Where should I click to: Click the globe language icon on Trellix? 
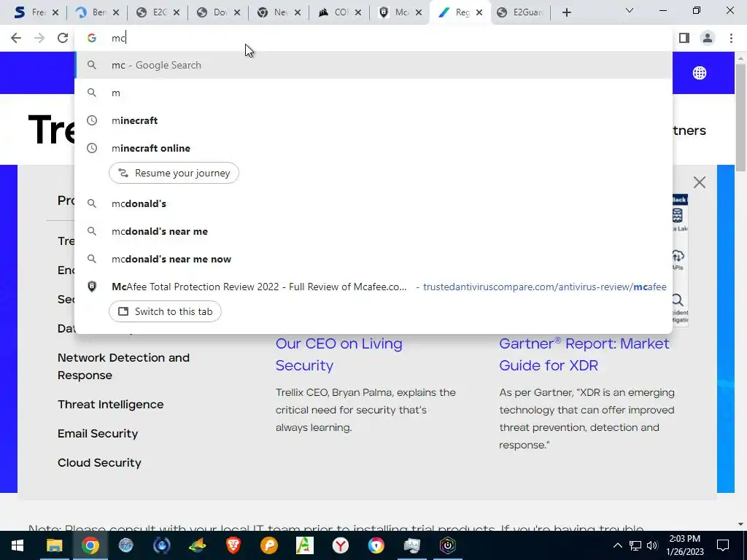[700, 73]
